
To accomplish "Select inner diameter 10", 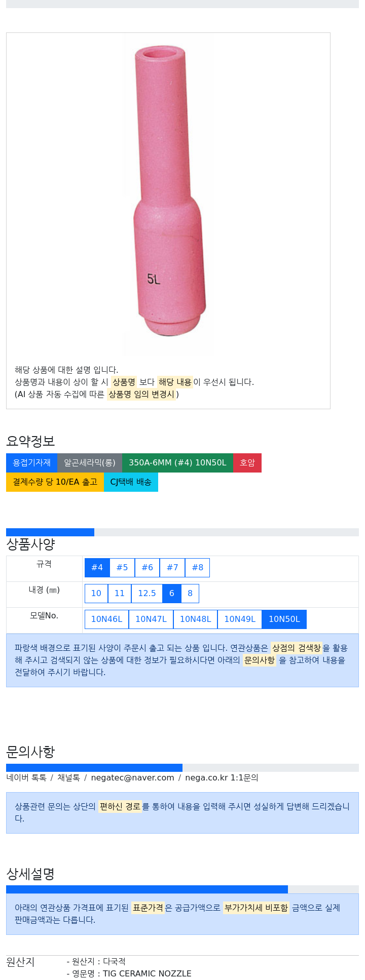I will coord(96,594).
